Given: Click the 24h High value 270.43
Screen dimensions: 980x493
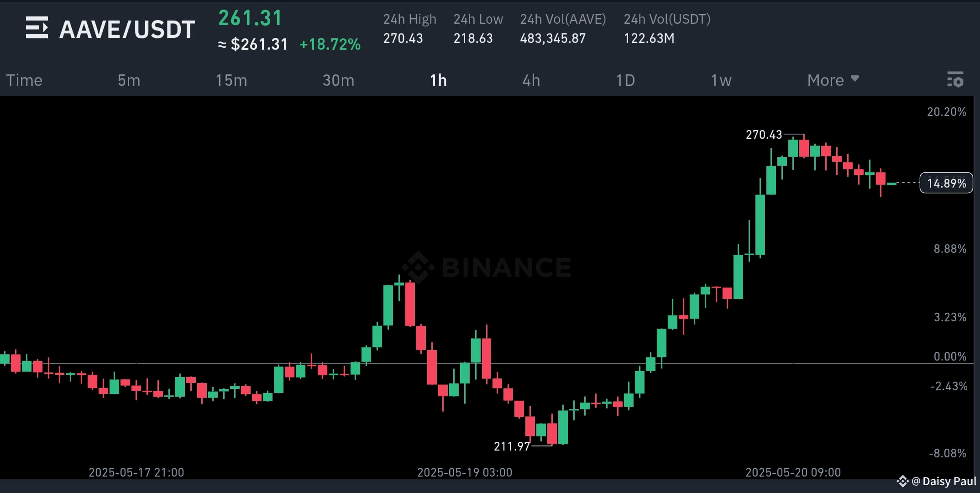Looking at the screenshot, I should pos(403,38).
